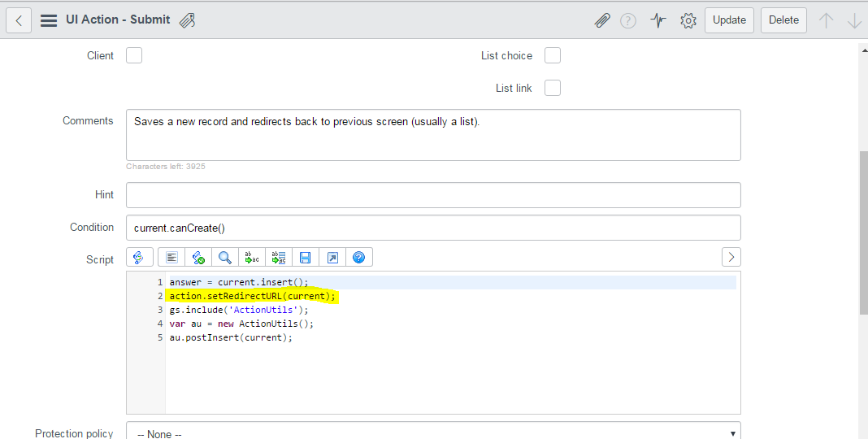868x439 pixels.
Task: Click the tags icon next to the UI Action title
Action: pos(187,20)
